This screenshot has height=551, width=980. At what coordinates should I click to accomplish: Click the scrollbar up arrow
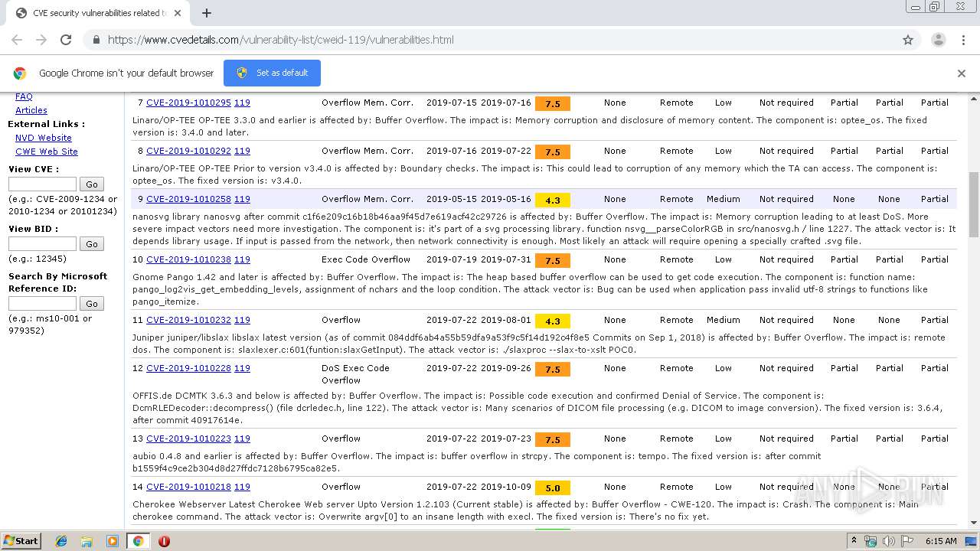coord(974,99)
